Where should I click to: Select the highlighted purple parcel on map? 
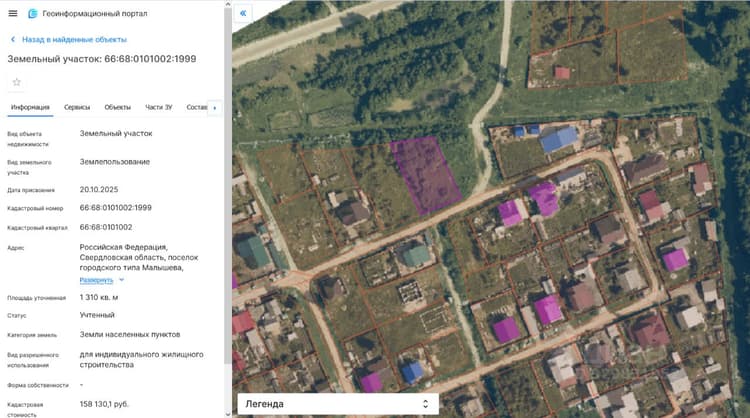(425, 175)
